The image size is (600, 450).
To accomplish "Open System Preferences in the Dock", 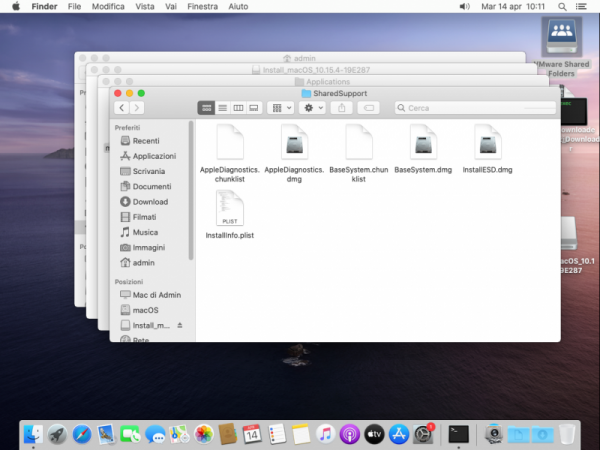I will point(423,434).
